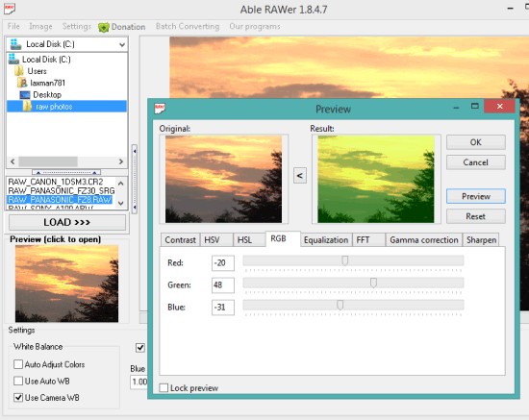Viewport: 529px width, 420px height.
Task: Click the horizontal scrollbar thumb under folder tree
Action: coord(48,161)
